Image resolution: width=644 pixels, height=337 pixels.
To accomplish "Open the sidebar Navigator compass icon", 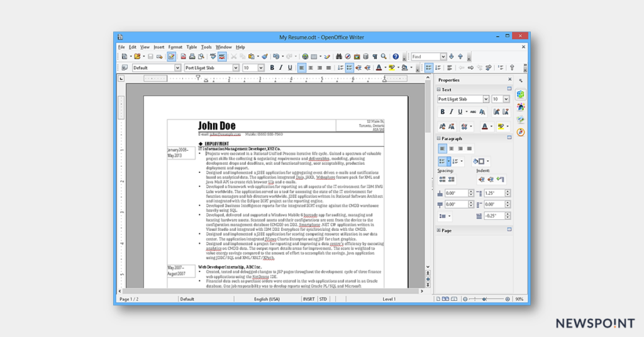I will tap(521, 132).
